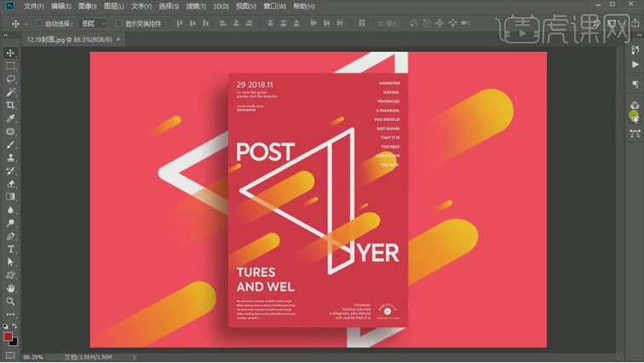Viewport: 644px width, 363px height.
Task: Open the 帮助(H) menu
Action: 304,7
